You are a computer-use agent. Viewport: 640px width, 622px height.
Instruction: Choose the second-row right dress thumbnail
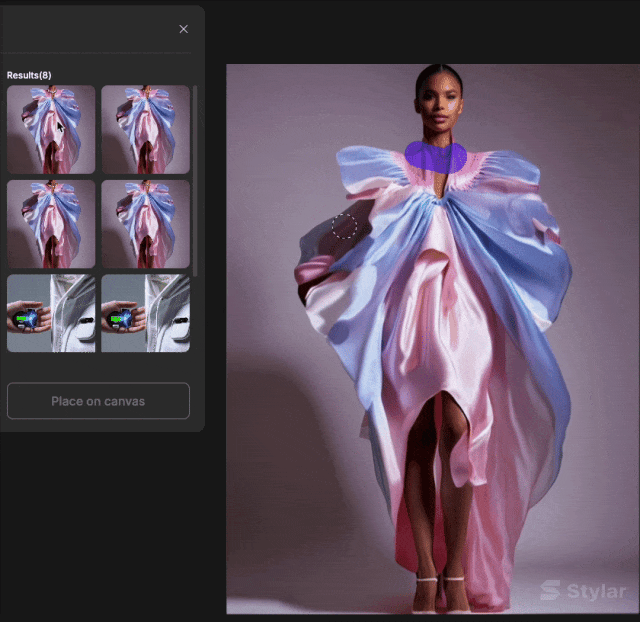[x=145, y=223]
